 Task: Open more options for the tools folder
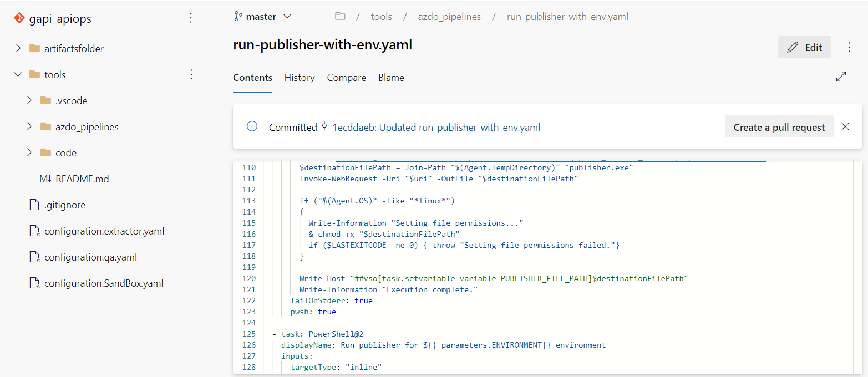tap(191, 74)
